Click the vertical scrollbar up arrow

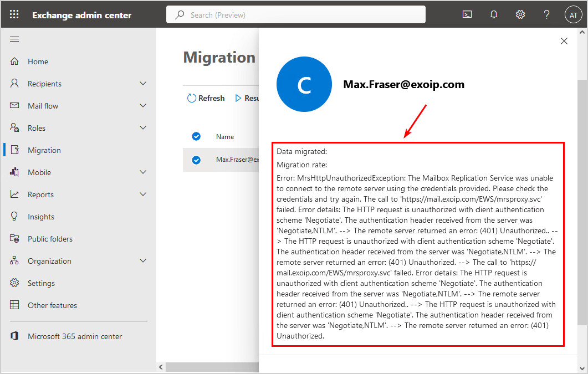click(x=582, y=33)
